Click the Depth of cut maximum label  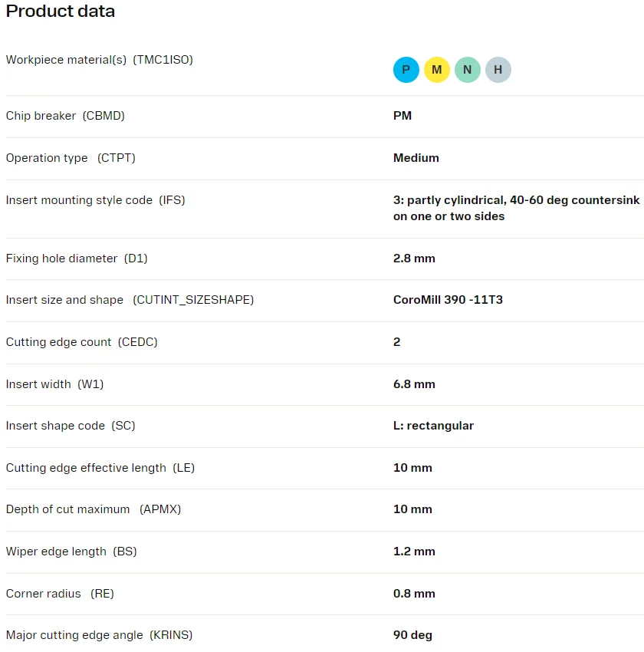pos(93,509)
